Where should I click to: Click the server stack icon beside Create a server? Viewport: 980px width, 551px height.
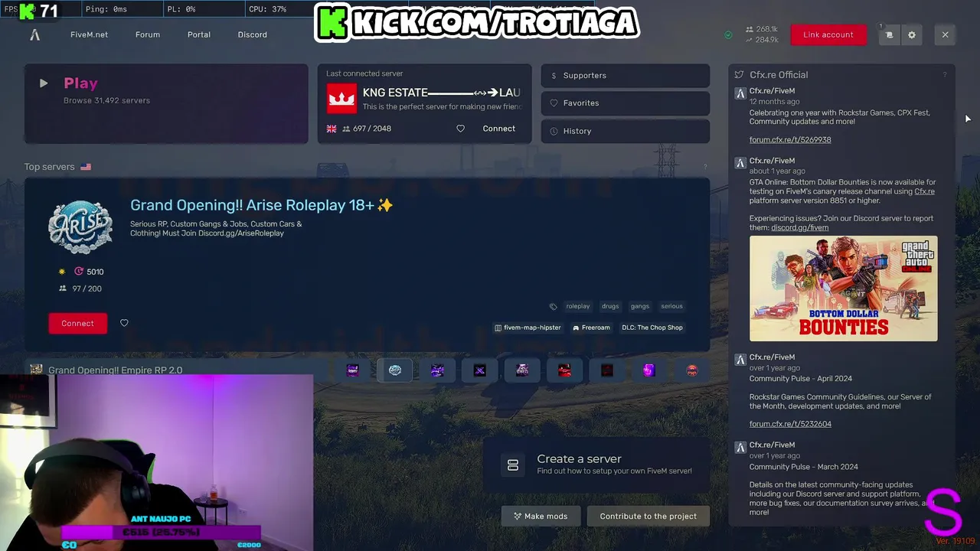(513, 465)
